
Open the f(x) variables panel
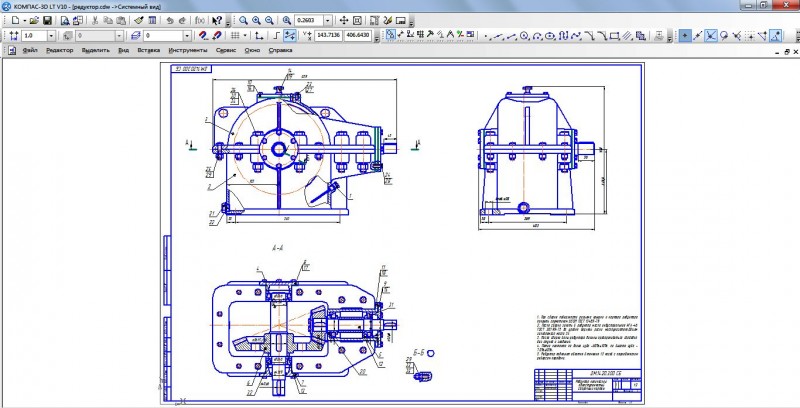coord(200,20)
